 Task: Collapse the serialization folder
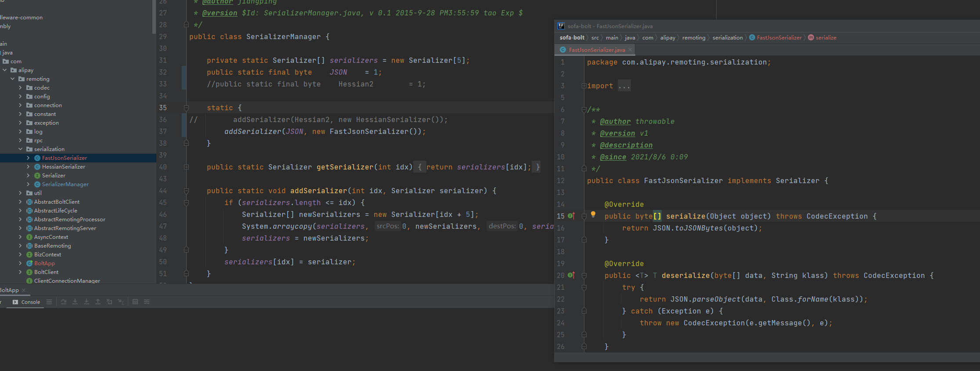(x=21, y=149)
